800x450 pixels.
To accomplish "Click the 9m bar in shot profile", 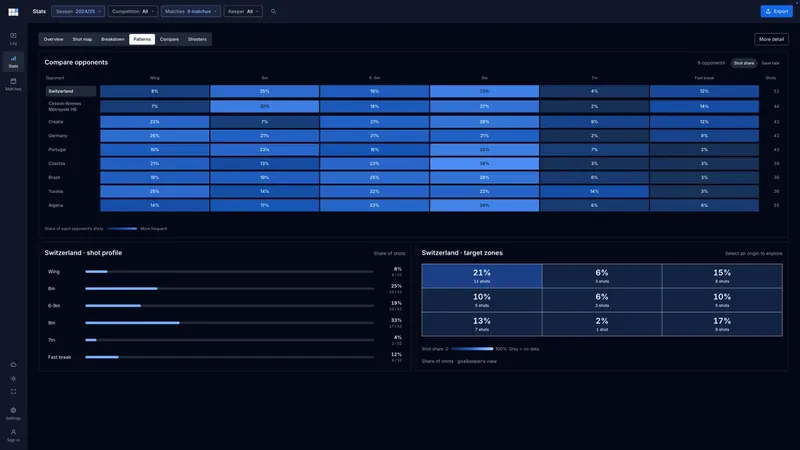I will (230, 323).
